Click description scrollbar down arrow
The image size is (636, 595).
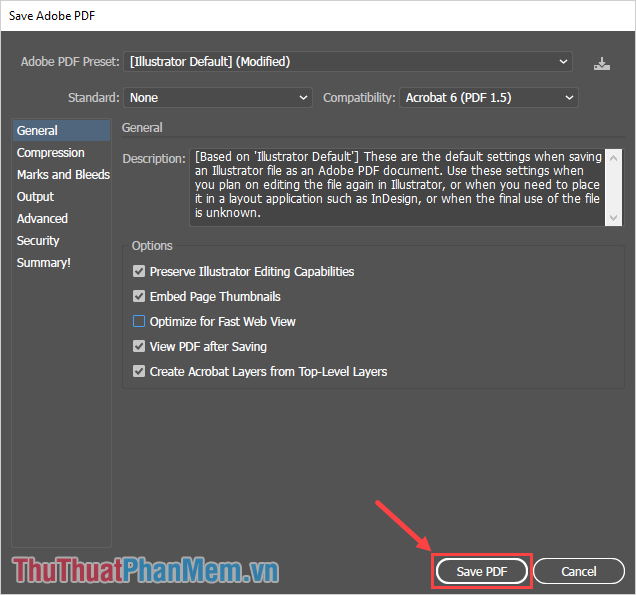(x=613, y=218)
